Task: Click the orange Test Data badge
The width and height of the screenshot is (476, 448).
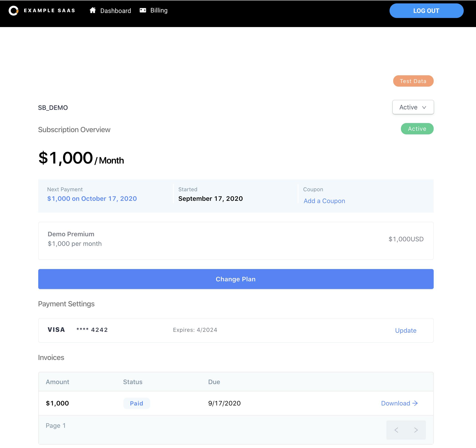Action: (x=413, y=81)
